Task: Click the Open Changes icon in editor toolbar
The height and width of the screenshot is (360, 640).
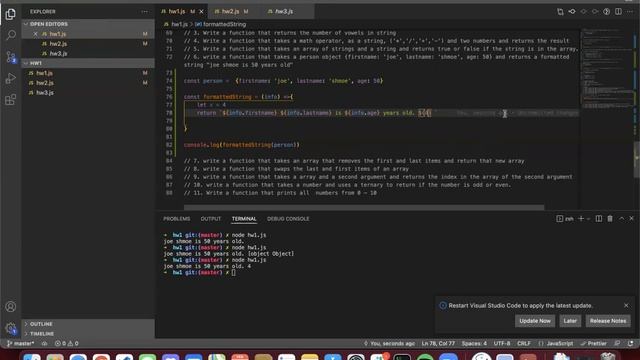Action: [x=560, y=12]
